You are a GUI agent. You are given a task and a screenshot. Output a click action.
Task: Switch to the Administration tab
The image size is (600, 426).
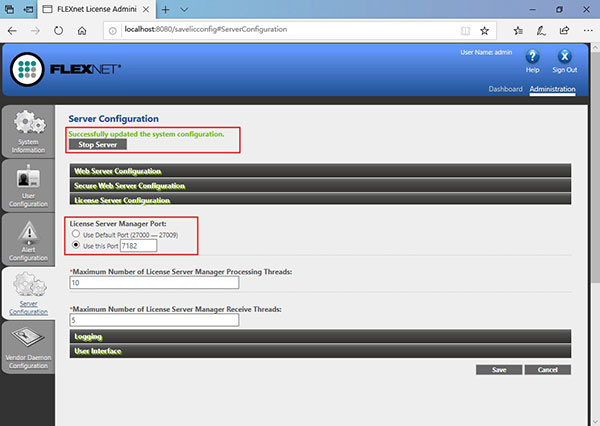click(552, 89)
